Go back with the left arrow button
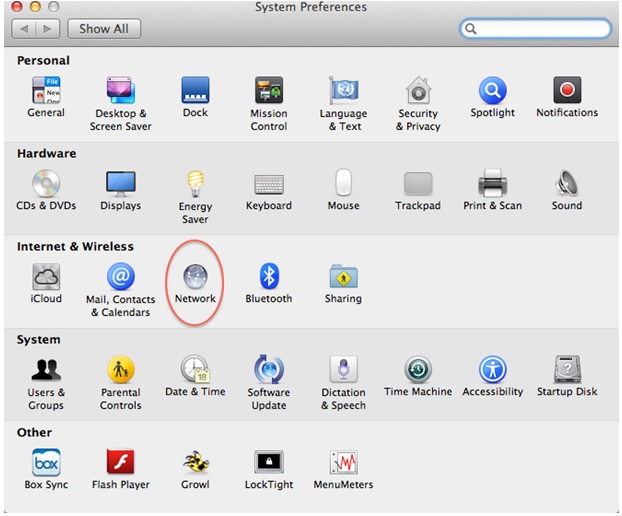The width and height of the screenshot is (622, 516). click(x=24, y=29)
